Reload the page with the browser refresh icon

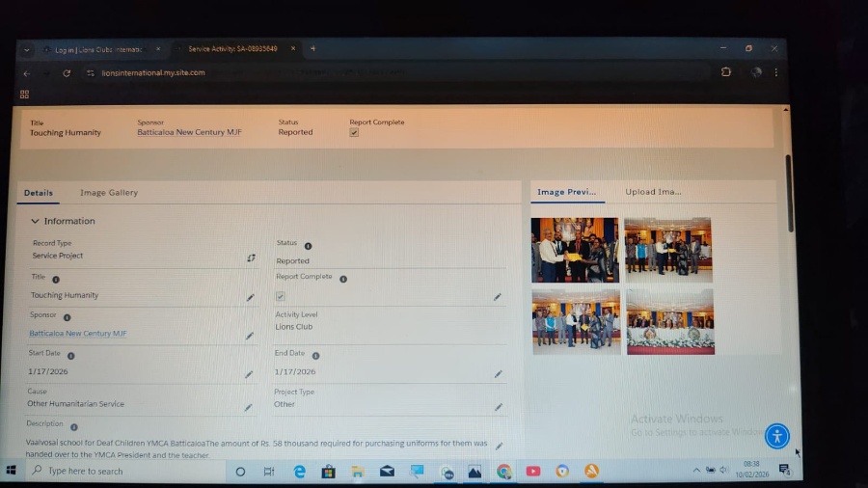(x=67, y=73)
